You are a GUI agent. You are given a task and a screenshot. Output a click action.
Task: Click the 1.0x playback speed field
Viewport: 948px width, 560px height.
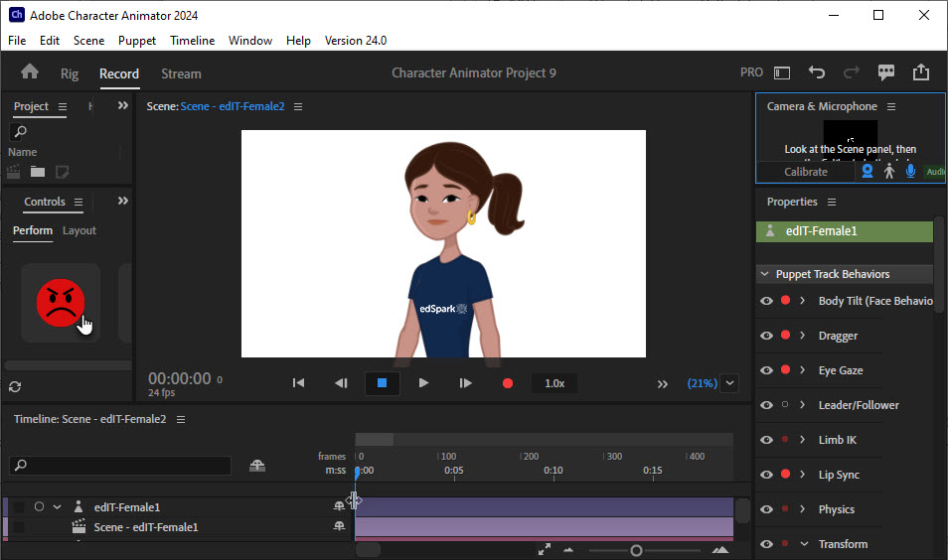(554, 383)
